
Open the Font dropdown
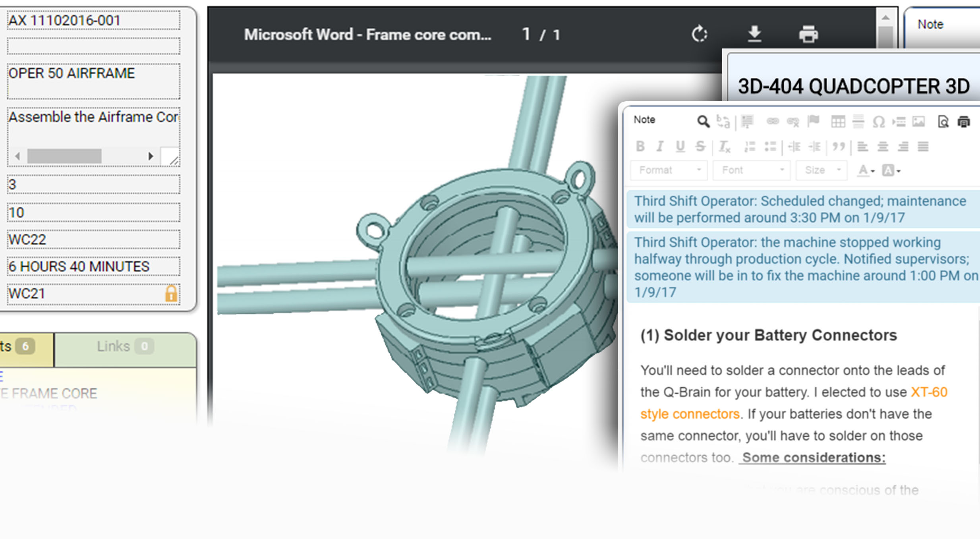pyautogui.click(x=752, y=170)
